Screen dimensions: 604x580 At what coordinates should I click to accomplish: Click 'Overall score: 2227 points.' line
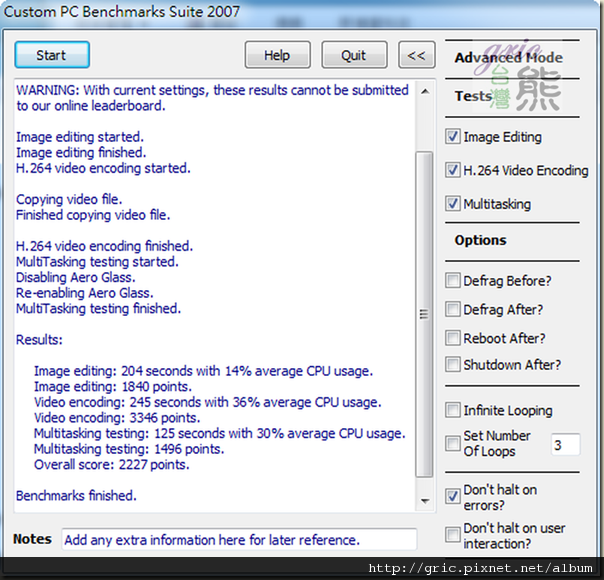112,465
